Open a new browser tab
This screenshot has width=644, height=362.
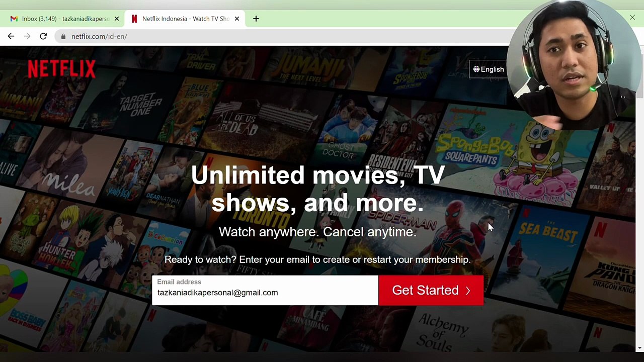[x=256, y=19]
